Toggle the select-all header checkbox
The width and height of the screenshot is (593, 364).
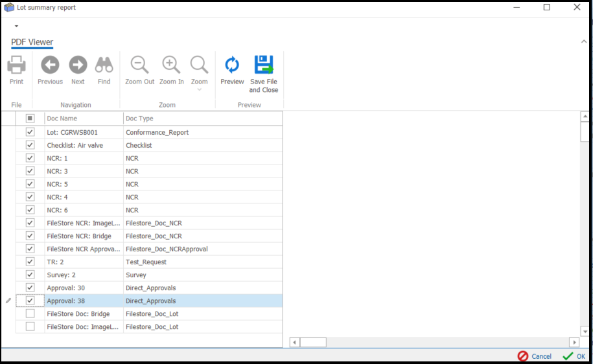click(x=30, y=119)
